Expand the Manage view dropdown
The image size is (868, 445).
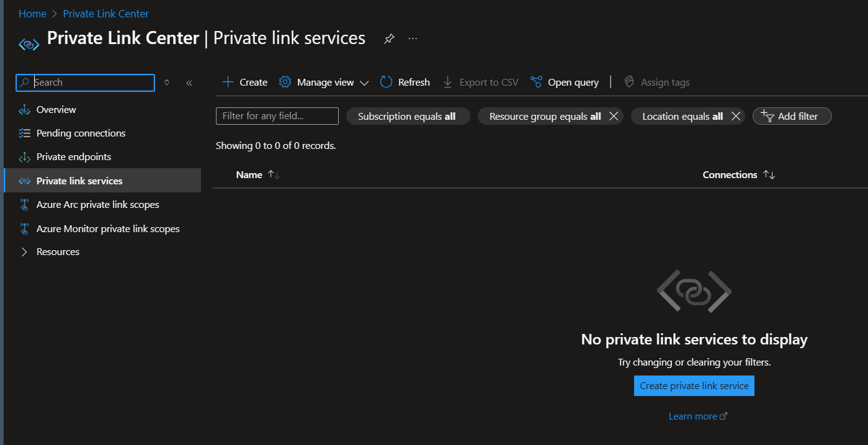point(365,82)
